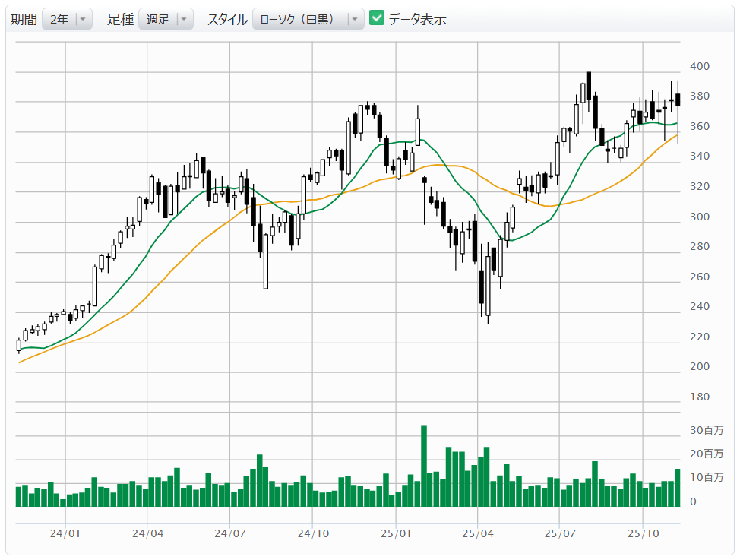The image size is (740, 560).
Task: Open the 期間 dropdown showing 2年
Action: click(67, 20)
